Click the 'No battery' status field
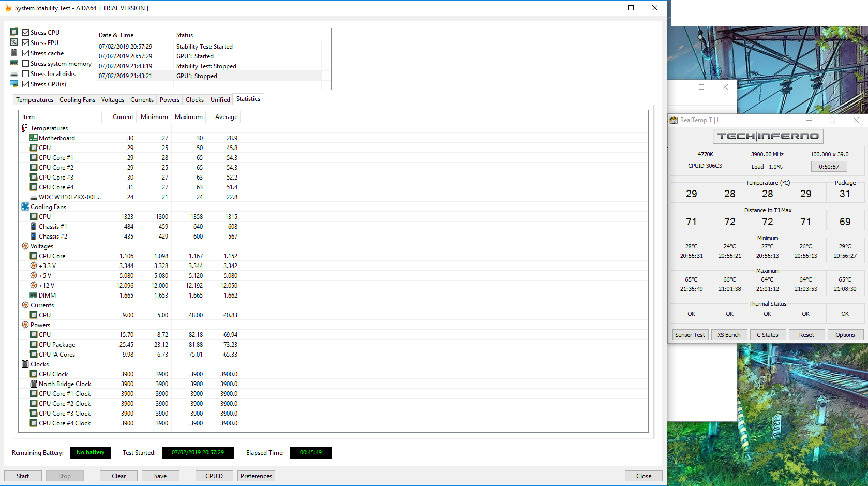Viewport: 868px width, 486px height. click(x=91, y=453)
